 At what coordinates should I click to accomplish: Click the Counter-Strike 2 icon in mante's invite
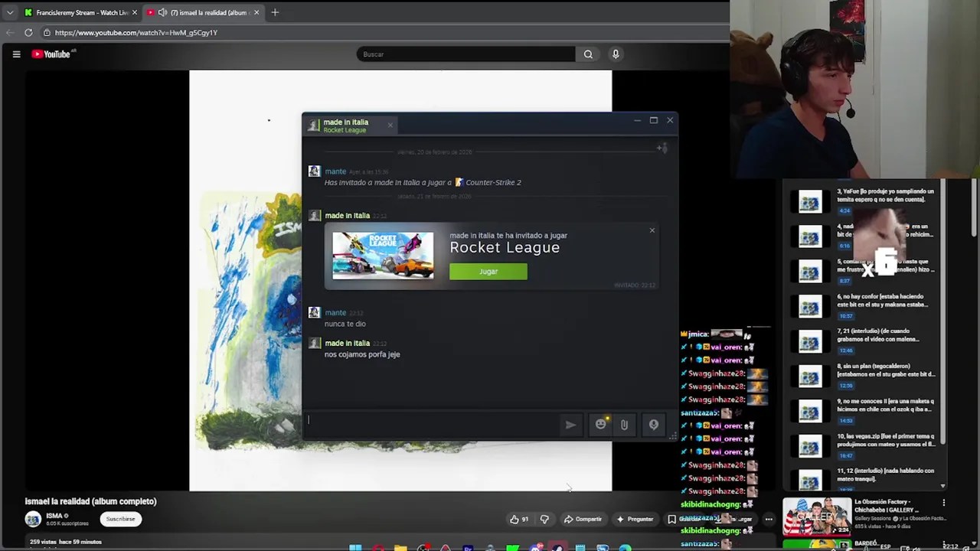pos(459,182)
